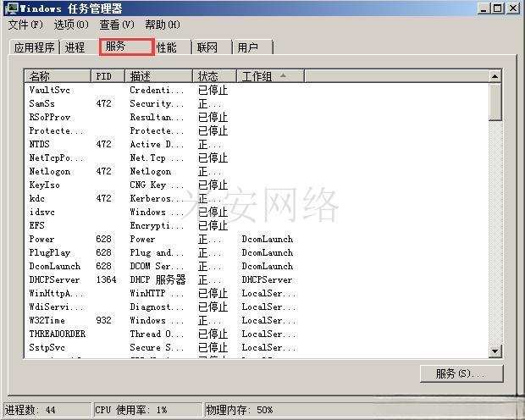
Task: Open the 选项(O) menu
Action: click(71, 25)
